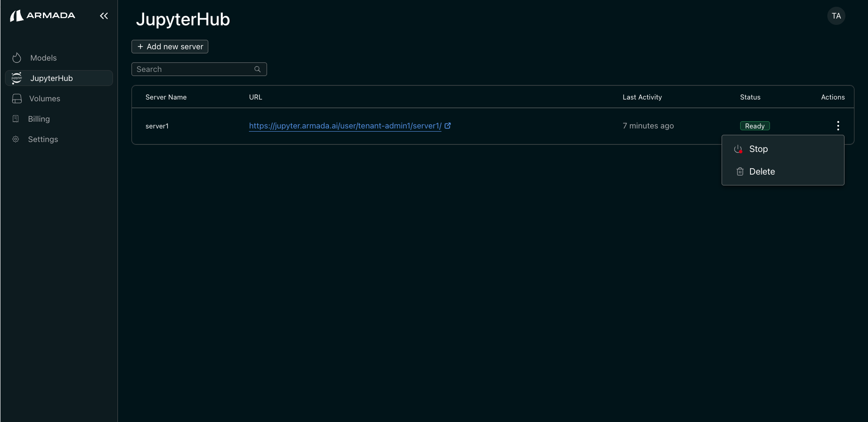Open the actions menu for server1
Screen dimensions: 868x422
pos(838,125)
